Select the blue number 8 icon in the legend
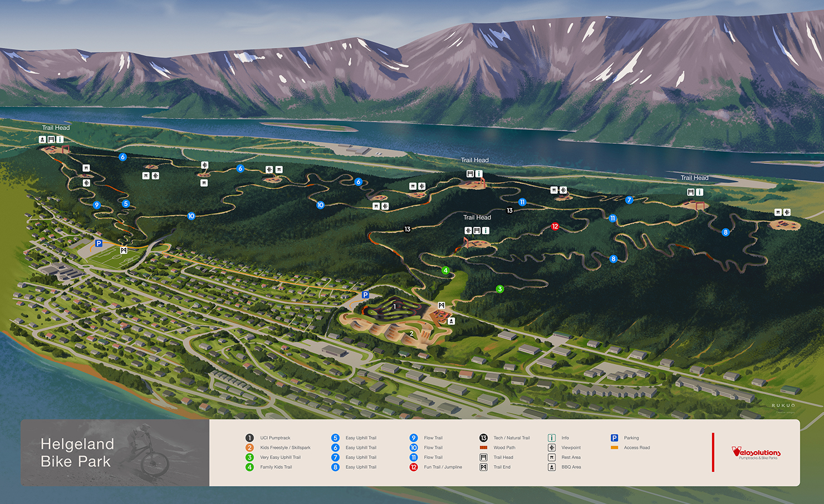 335,467
